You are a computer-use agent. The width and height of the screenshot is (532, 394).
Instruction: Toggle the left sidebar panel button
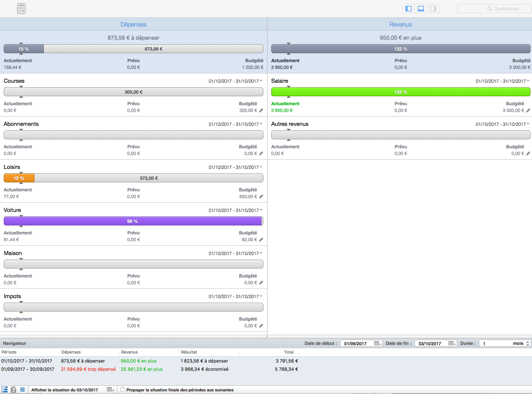pyautogui.click(x=409, y=9)
